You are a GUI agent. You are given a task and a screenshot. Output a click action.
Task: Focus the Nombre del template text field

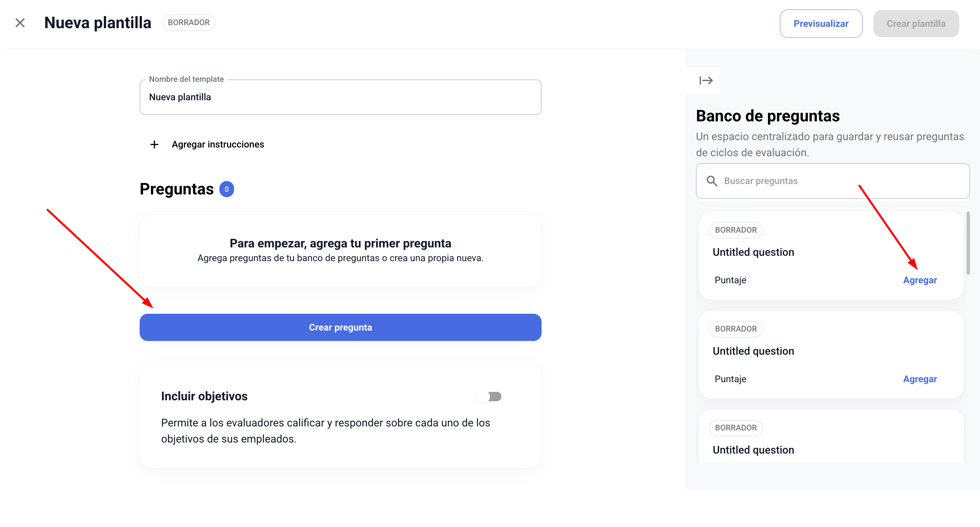(x=340, y=98)
